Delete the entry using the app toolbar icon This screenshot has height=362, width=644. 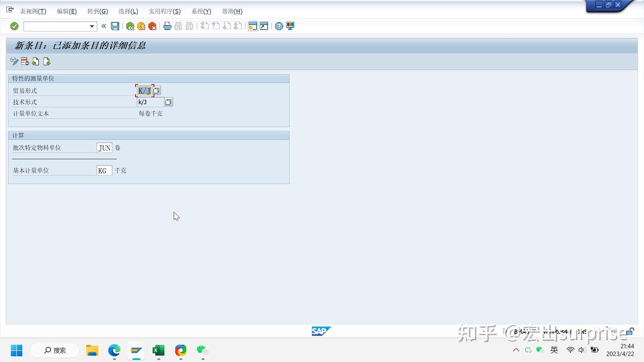(24, 61)
